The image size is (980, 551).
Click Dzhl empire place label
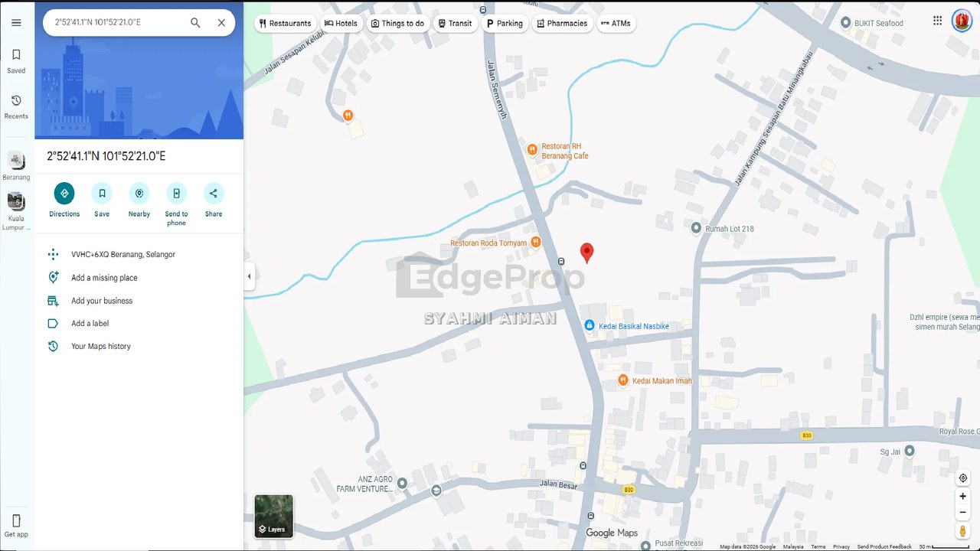944,322
